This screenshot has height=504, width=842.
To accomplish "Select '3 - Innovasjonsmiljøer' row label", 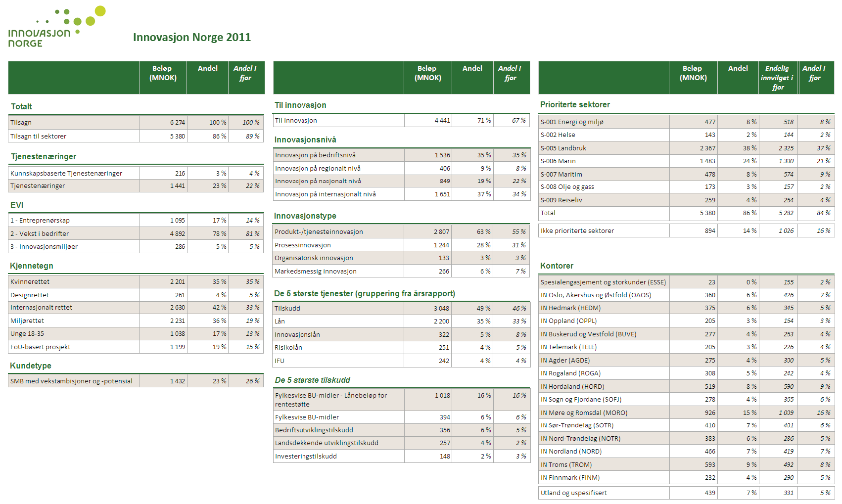I will 44,246.
